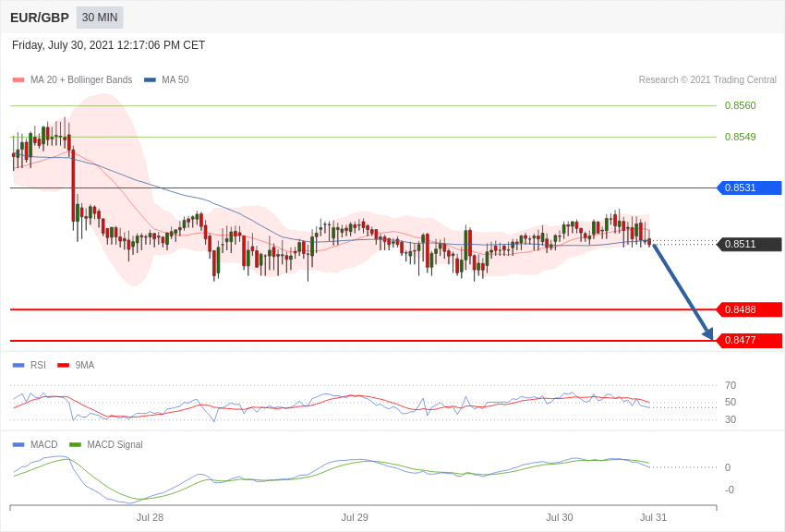785x532 pixels.
Task: Select the 0.8560 resistance level label
Action: coord(740,105)
